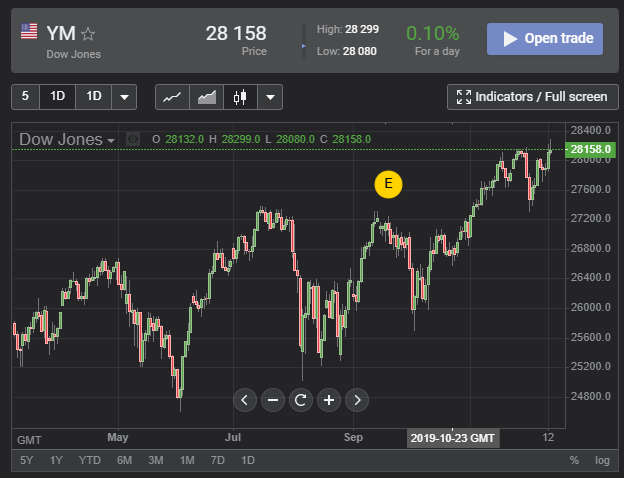The image size is (624, 478).
Task: Expand the chart type dropdown arrow
Action: click(270, 97)
